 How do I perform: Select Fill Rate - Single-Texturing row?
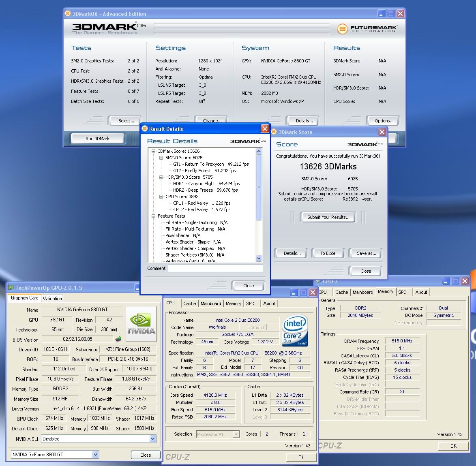tap(196, 223)
